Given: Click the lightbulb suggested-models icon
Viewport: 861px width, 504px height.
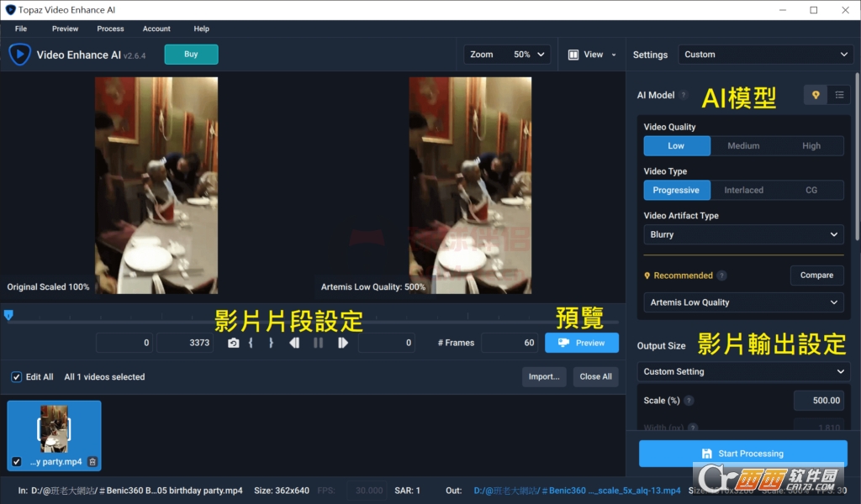Looking at the screenshot, I should 816,95.
